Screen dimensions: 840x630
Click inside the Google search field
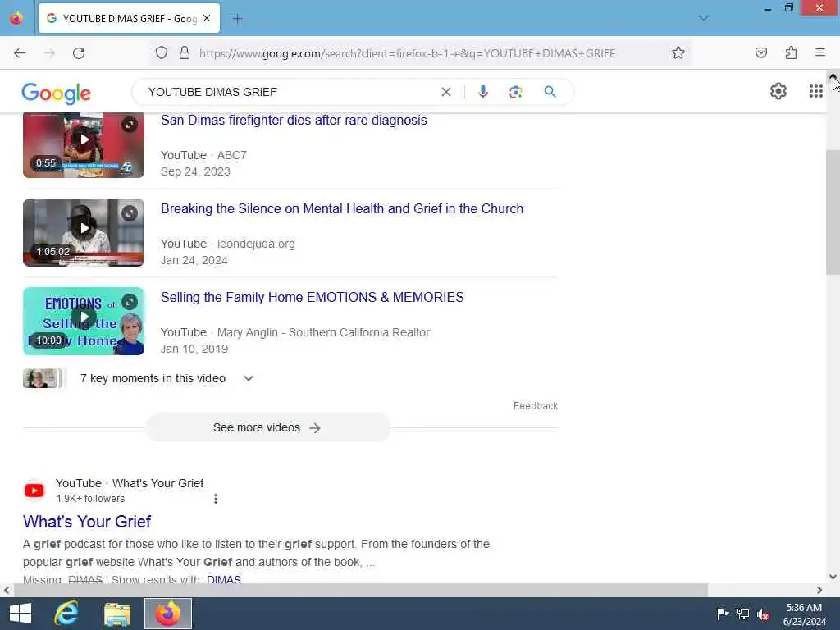[x=290, y=92]
